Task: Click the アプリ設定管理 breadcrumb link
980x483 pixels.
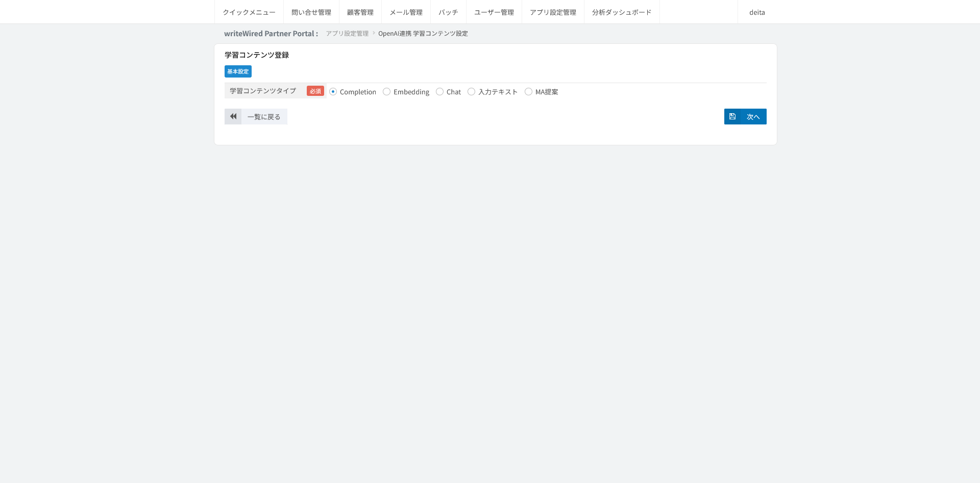Action: [347, 34]
